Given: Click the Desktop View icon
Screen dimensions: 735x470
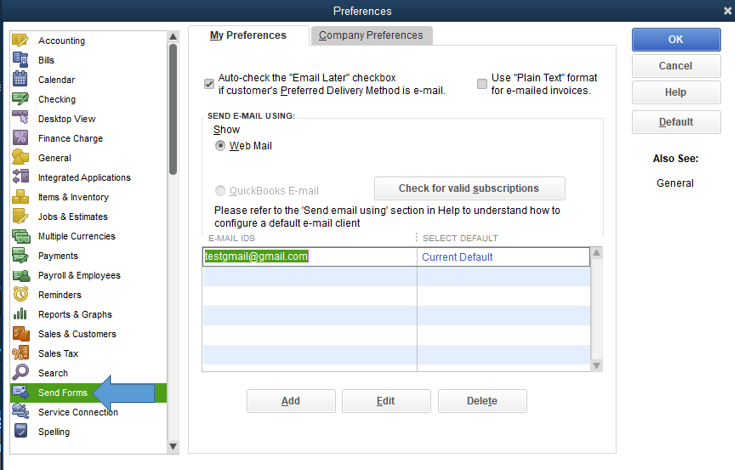Looking at the screenshot, I should click(x=20, y=118).
